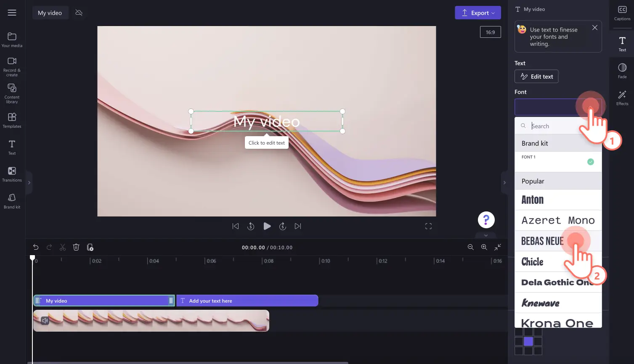Collapse the Font dropdown field
The width and height of the screenshot is (634, 364).
[558, 107]
